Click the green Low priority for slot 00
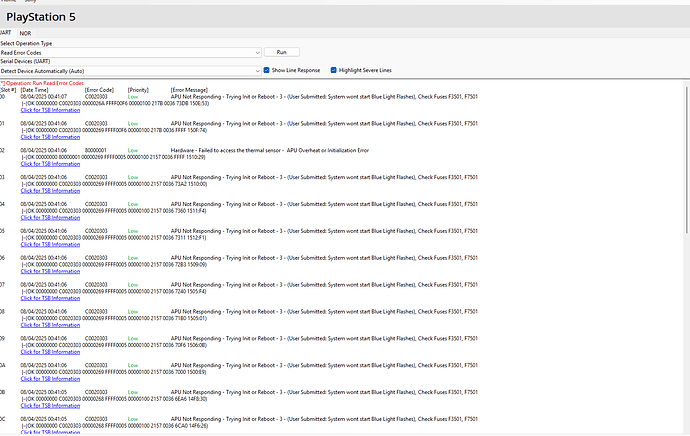 [133, 97]
